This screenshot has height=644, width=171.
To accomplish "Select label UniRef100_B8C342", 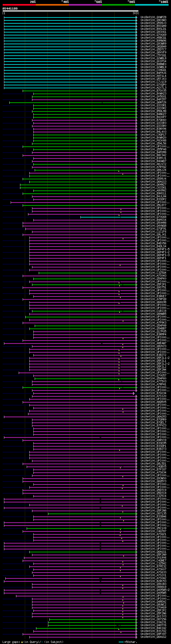I will [153, 155].
